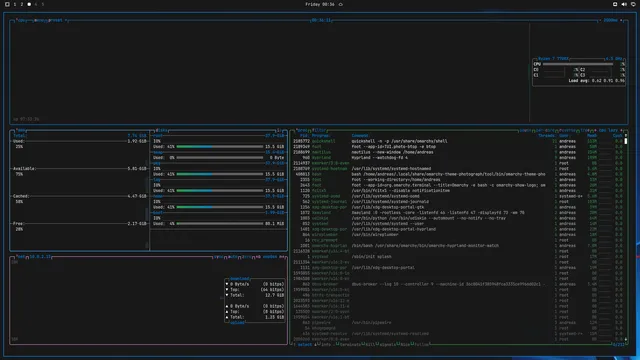Click the tray icon left of the volume icon
Viewport: 640px width, 360px height.
coord(615,4)
